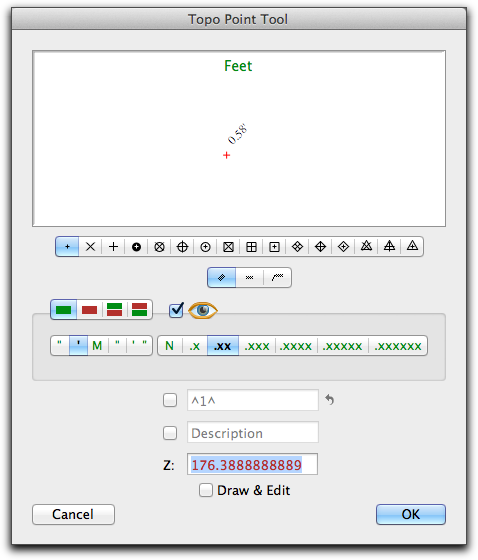The height and width of the screenshot is (560, 478).
Task: Select the X-shaped cross point symbol
Action: (x=90, y=247)
